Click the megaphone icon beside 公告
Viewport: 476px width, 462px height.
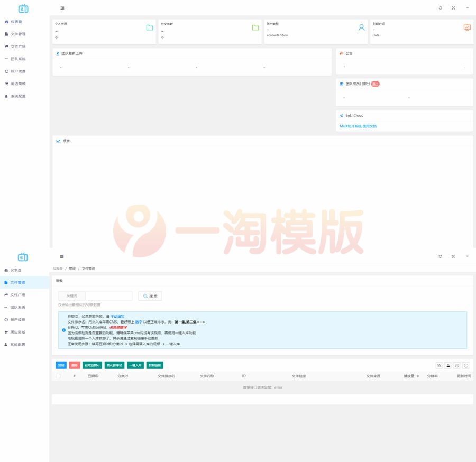[341, 54]
